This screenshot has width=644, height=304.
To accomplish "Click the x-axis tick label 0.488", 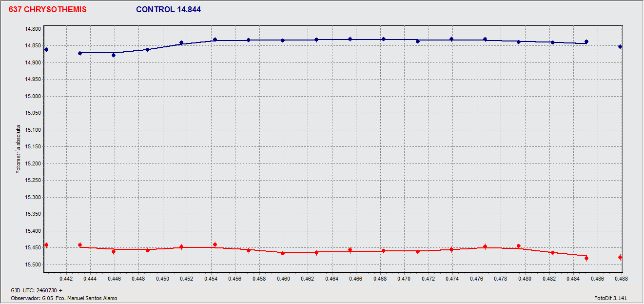I will (x=621, y=279).
